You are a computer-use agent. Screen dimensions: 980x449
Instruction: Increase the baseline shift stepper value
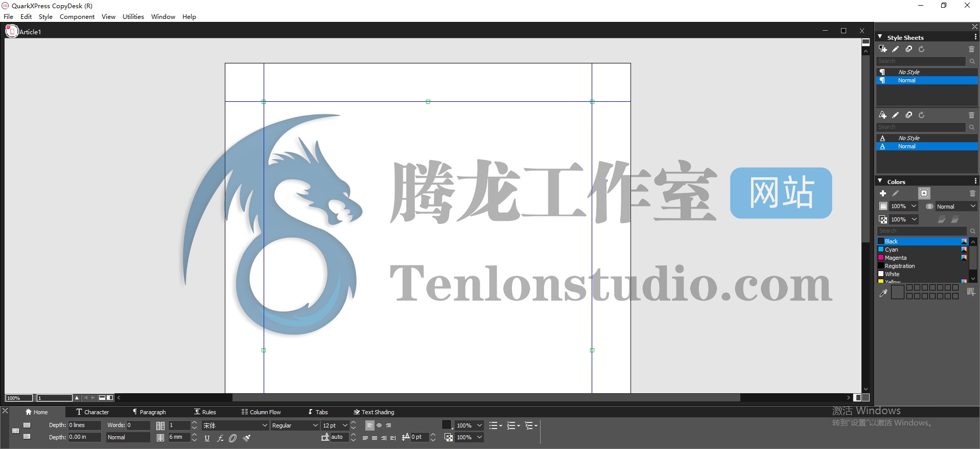[x=433, y=435]
